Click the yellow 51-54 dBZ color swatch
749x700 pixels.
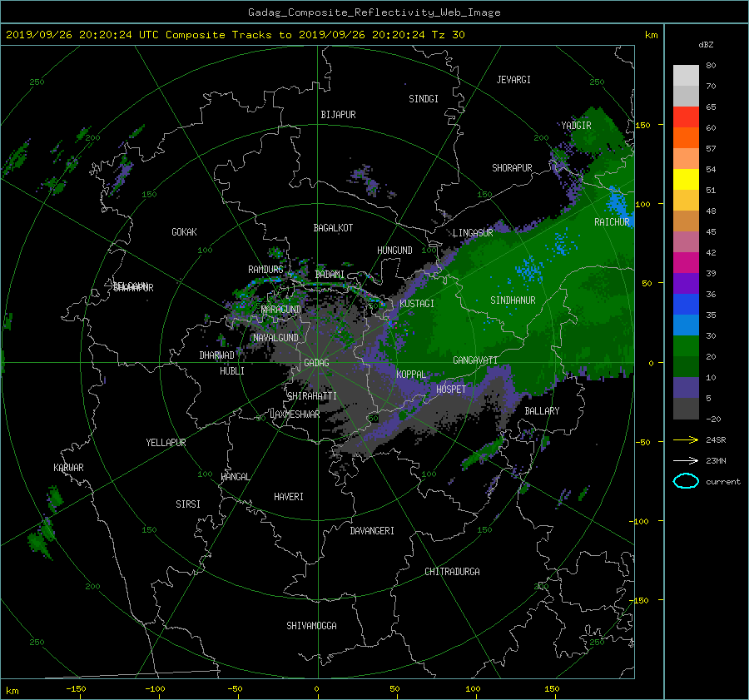pyautogui.click(x=686, y=179)
